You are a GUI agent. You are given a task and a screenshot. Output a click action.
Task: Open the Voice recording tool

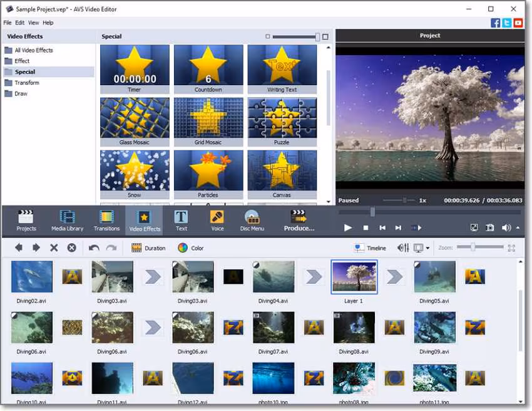click(217, 220)
